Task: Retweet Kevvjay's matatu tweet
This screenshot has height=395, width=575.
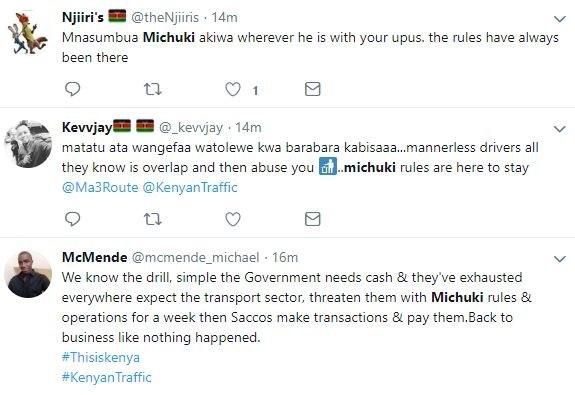Action: (152, 219)
